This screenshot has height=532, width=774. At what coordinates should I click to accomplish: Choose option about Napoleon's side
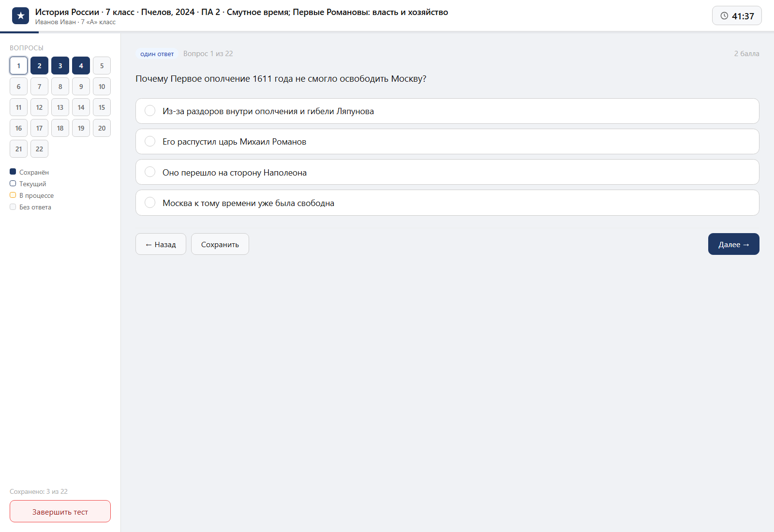pyautogui.click(x=447, y=172)
